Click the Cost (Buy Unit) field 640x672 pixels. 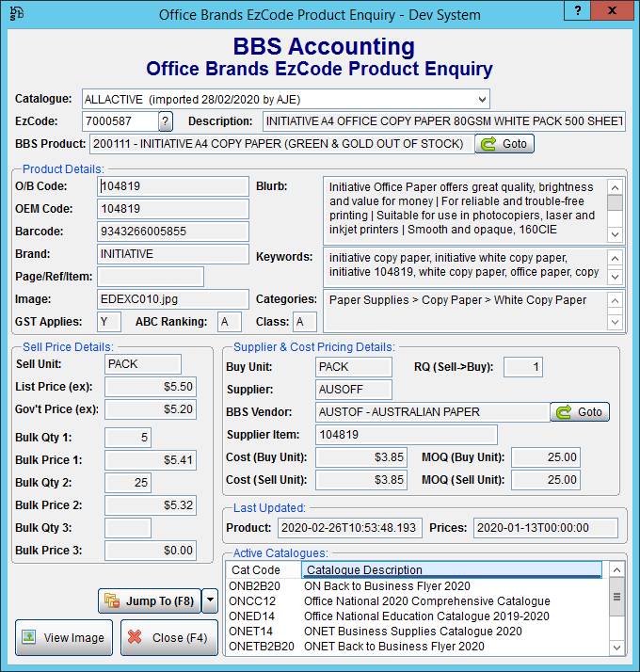point(361,457)
